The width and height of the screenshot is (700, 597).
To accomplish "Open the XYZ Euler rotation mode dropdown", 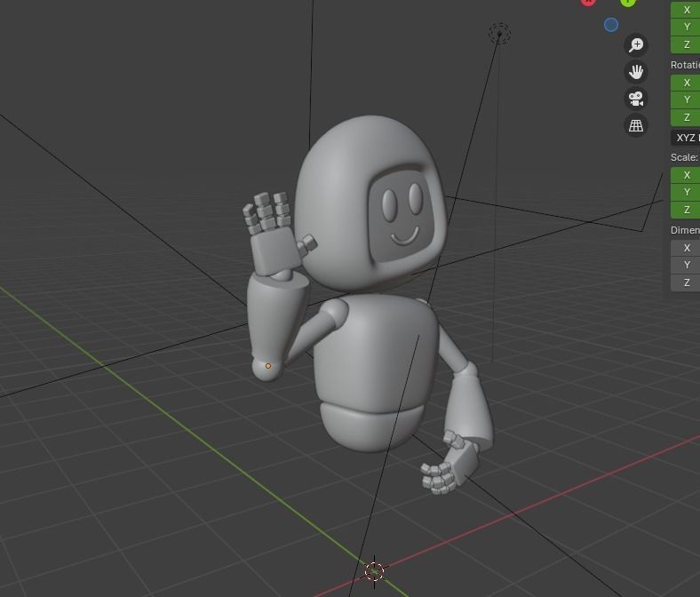I will (685, 138).
